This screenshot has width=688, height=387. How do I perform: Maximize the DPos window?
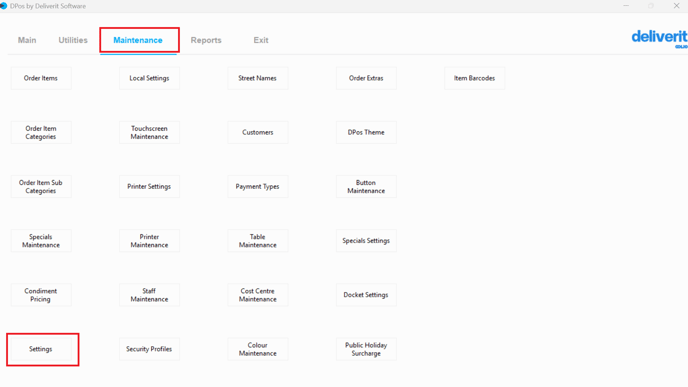[651, 6]
